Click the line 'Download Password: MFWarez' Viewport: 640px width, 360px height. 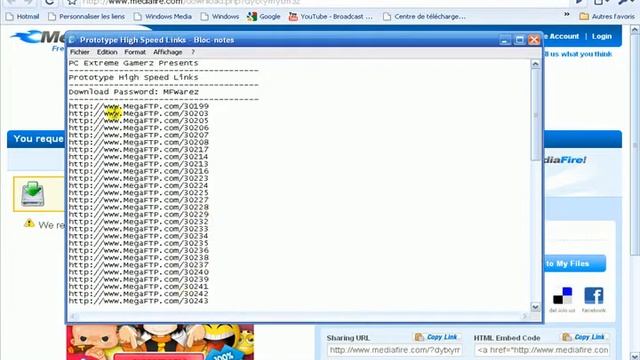pos(134,92)
